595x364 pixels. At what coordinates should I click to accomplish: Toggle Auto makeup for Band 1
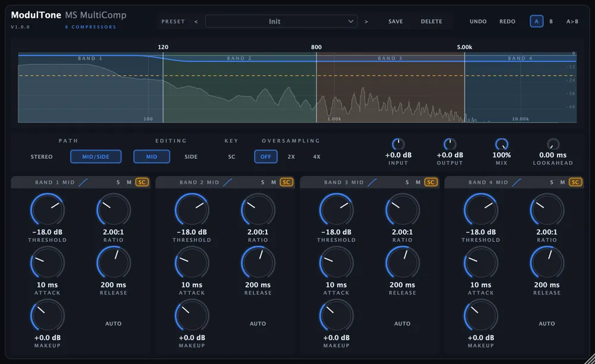pyautogui.click(x=114, y=324)
